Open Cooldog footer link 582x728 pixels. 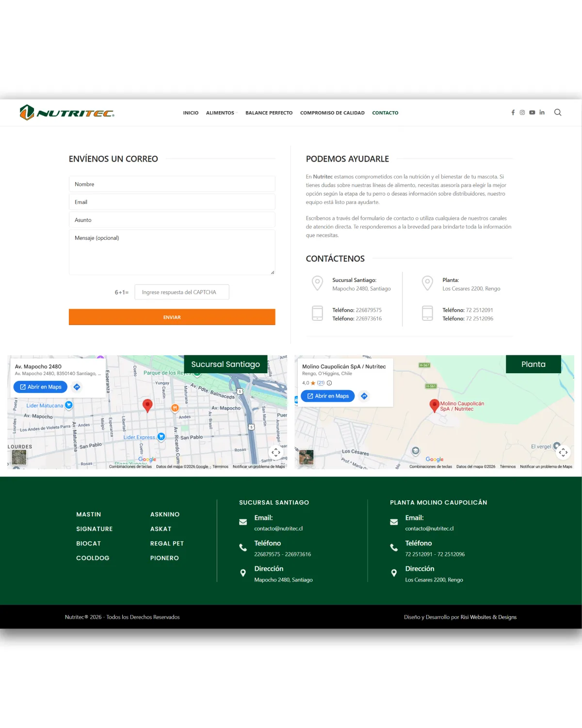click(x=93, y=558)
